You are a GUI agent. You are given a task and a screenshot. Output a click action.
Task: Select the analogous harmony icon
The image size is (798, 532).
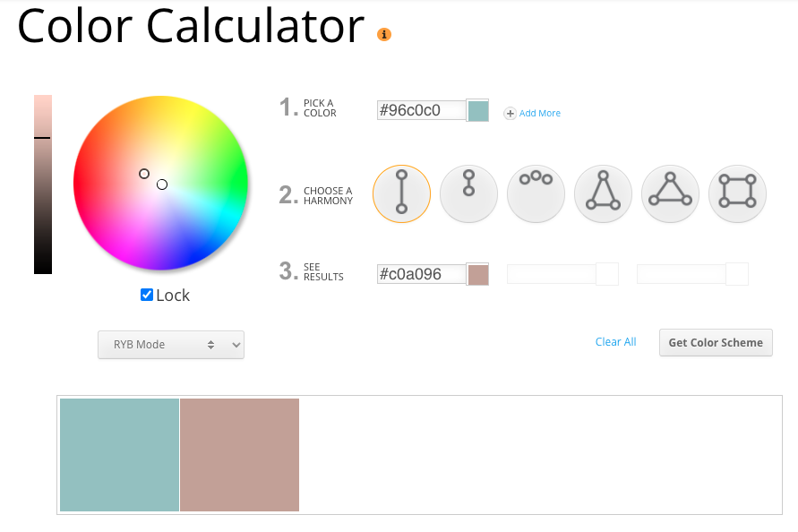(x=536, y=194)
